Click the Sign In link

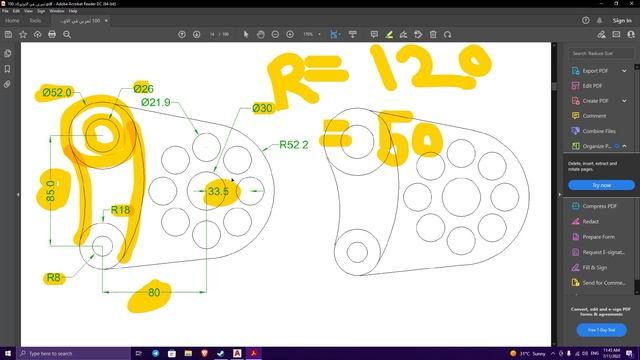tap(622, 20)
